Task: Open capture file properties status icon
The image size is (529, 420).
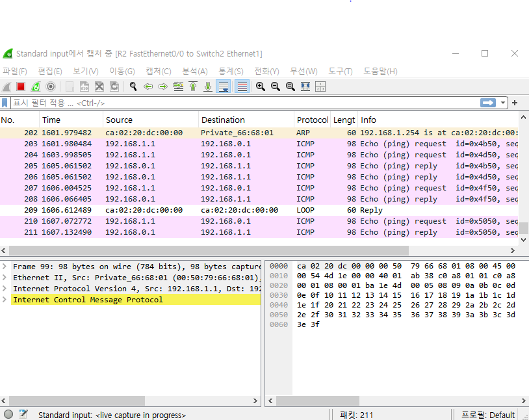Action: point(23,414)
